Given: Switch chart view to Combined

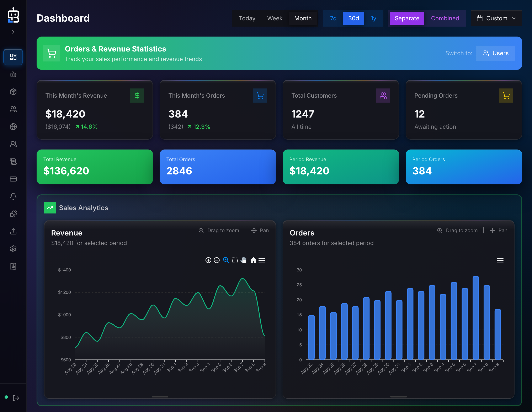Looking at the screenshot, I should (445, 18).
